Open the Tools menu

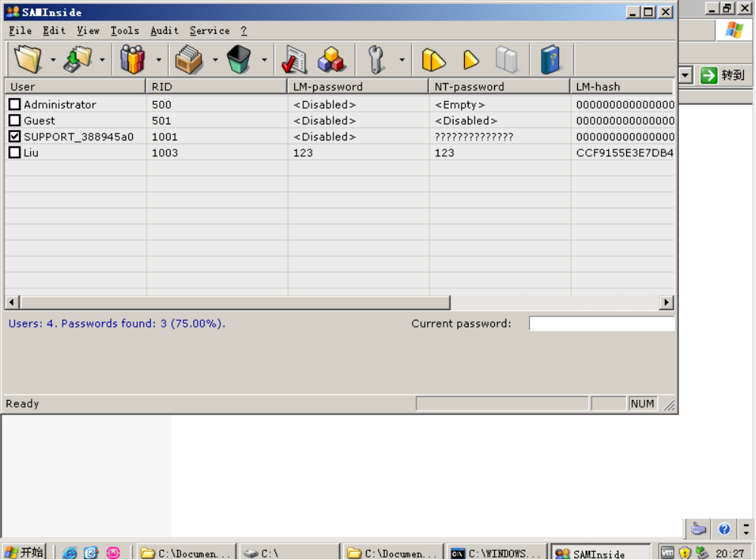pos(124,30)
